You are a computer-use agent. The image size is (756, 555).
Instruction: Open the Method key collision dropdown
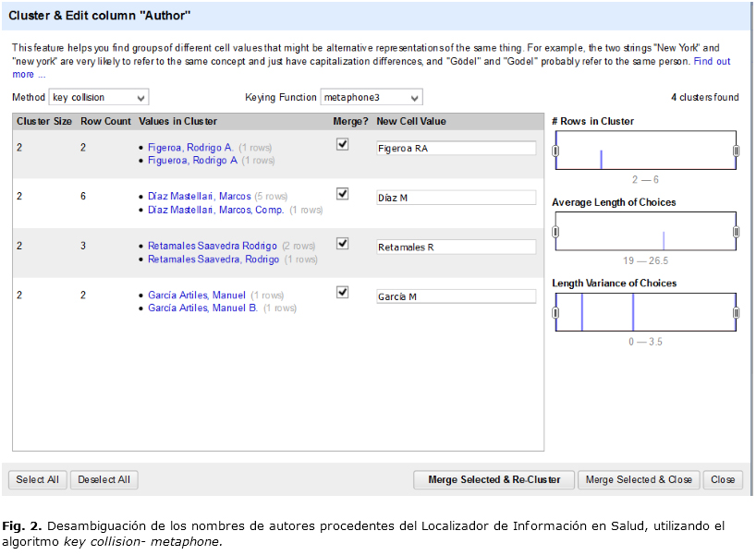98,97
